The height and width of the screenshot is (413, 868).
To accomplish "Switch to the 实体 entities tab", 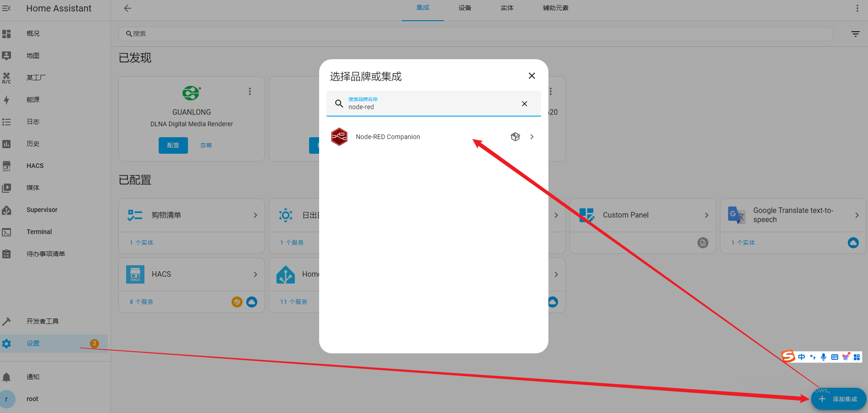I will pos(507,8).
